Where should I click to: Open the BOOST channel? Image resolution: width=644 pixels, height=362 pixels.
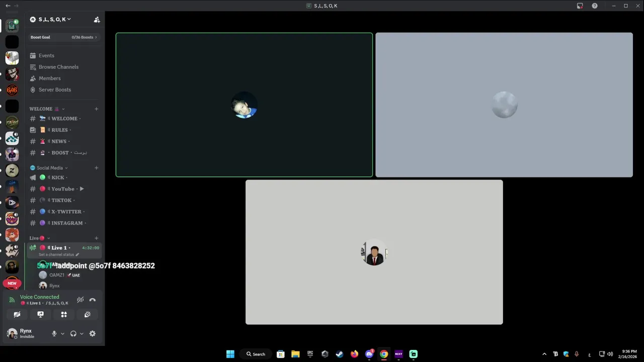point(64,153)
